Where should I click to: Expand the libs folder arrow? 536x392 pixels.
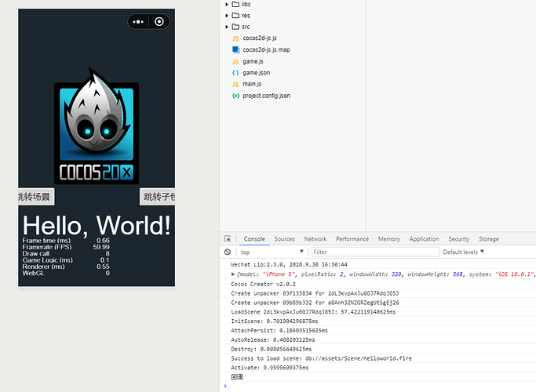[227, 5]
